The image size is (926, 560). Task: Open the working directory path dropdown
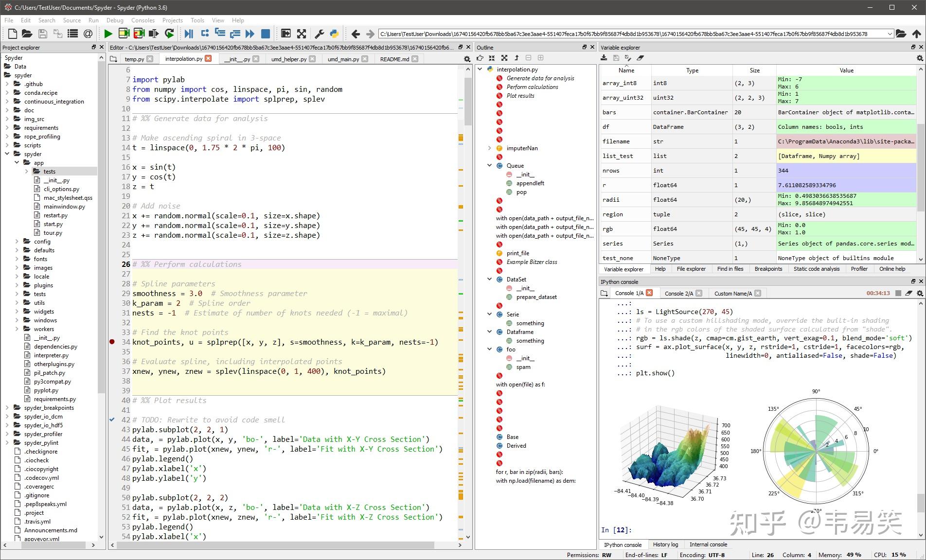point(890,34)
